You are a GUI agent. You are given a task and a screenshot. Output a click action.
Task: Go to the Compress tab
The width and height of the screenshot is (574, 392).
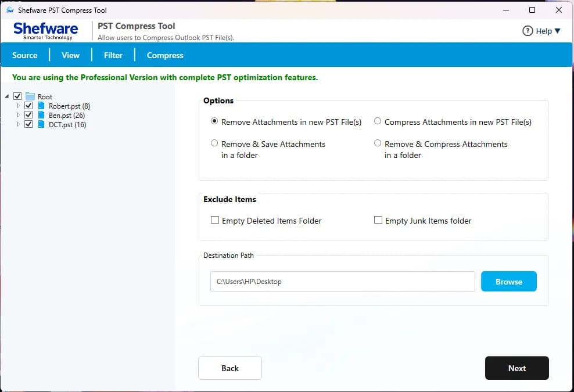(x=165, y=55)
